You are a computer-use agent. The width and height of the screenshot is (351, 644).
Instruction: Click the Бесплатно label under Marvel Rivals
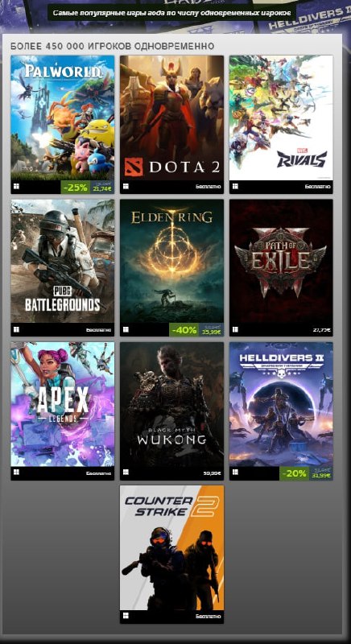pos(317,187)
